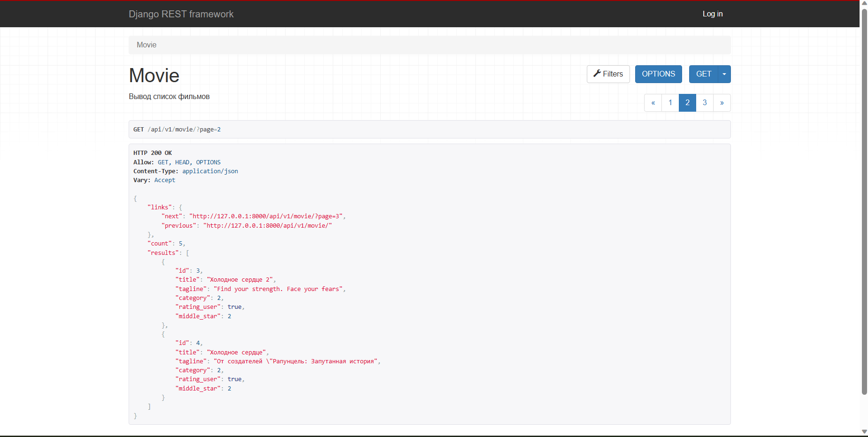Click the active page 2 button
Viewport: 868px width, 437px height.
[687, 102]
